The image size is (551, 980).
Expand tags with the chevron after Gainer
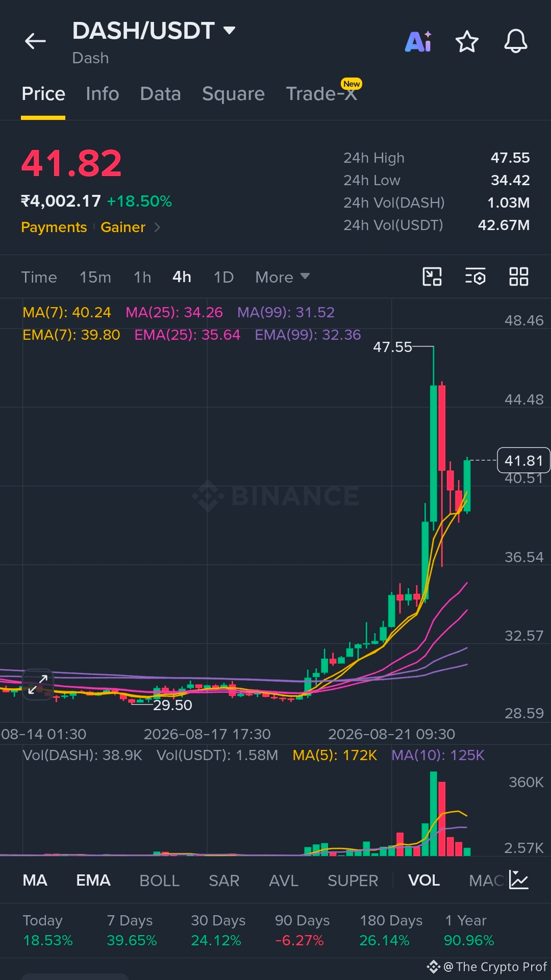[157, 227]
